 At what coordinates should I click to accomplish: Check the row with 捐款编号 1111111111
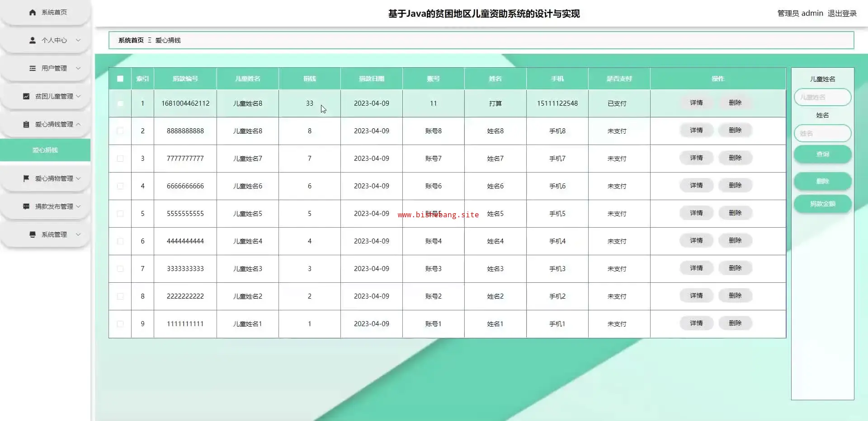(x=120, y=324)
